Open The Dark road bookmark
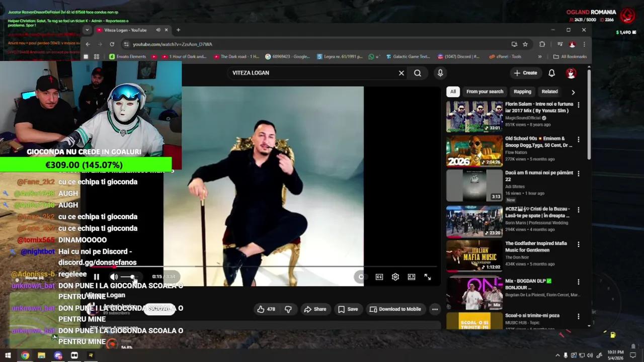 pos(236,57)
